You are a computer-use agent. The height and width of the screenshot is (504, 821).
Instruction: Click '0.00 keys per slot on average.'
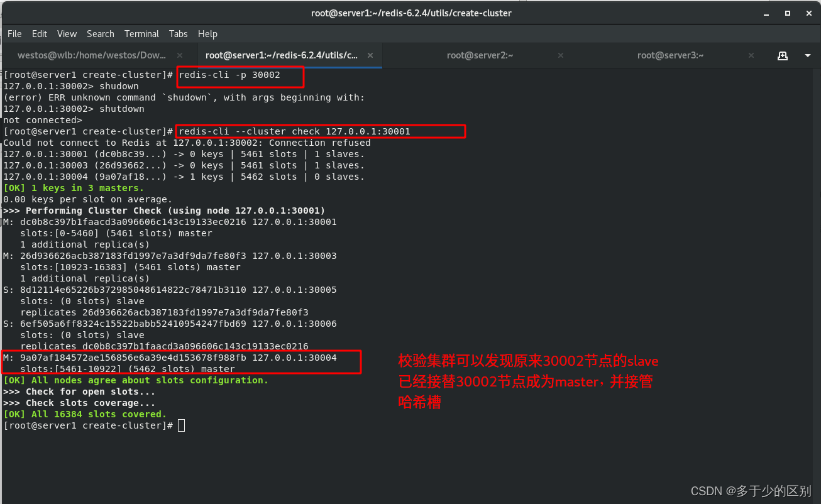[x=87, y=199]
